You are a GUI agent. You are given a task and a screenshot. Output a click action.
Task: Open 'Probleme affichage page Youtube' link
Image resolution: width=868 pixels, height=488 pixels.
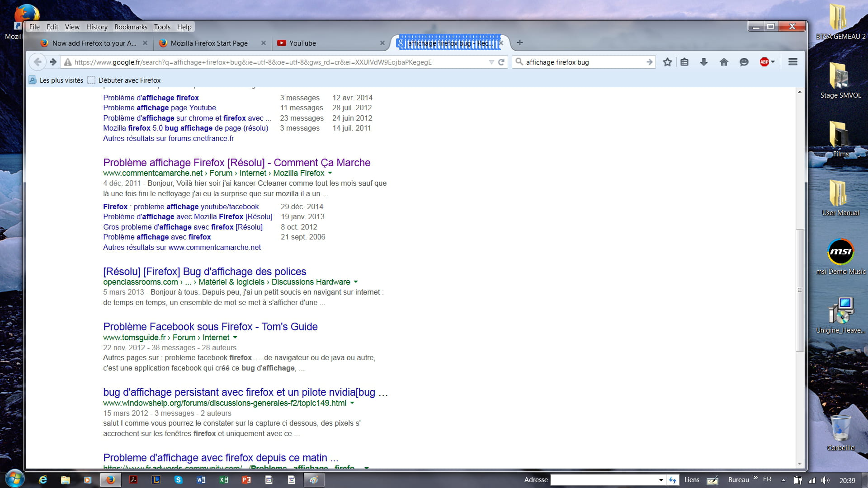coord(160,108)
